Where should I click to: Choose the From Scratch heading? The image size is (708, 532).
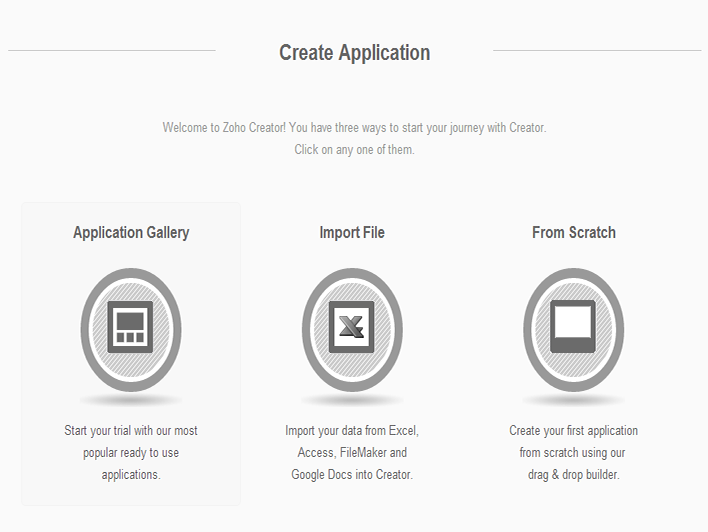574,233
